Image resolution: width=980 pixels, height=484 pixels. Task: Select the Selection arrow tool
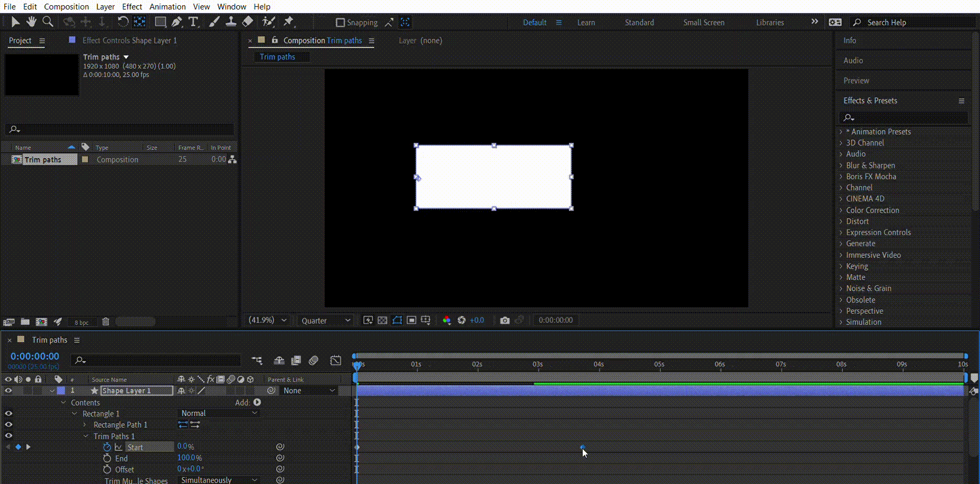point(15,22)
